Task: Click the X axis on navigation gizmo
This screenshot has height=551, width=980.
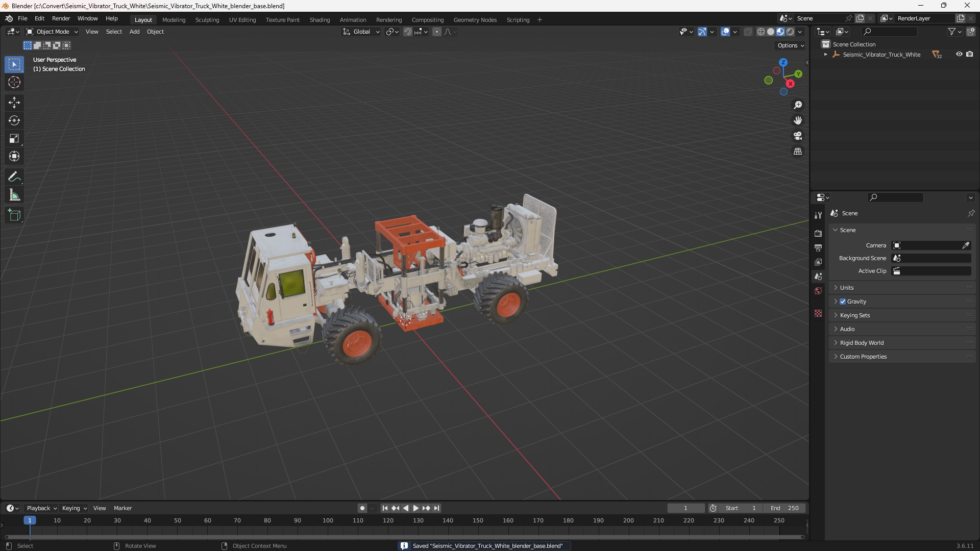Action: pyautogui.click(x=790, y=84)
